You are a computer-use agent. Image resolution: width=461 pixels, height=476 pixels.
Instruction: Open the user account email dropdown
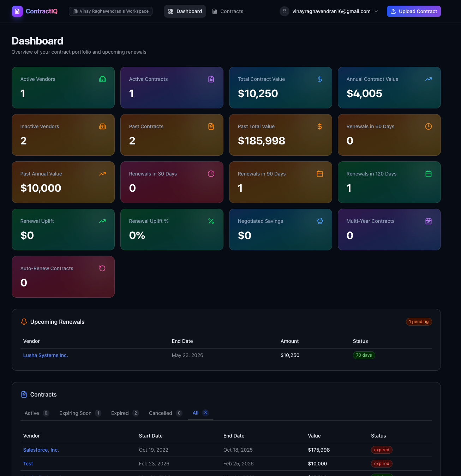(x=329, y=11)
